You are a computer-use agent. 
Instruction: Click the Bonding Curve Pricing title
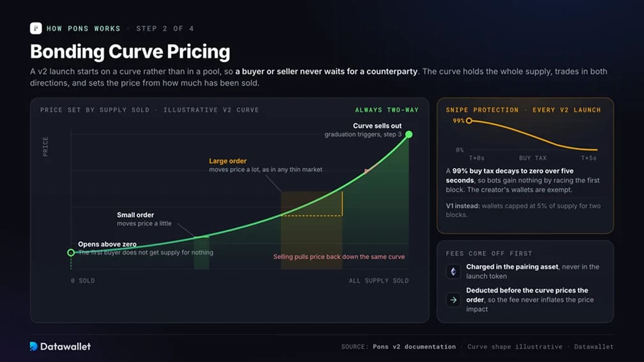pyautogui.click(x=130, y=52)
